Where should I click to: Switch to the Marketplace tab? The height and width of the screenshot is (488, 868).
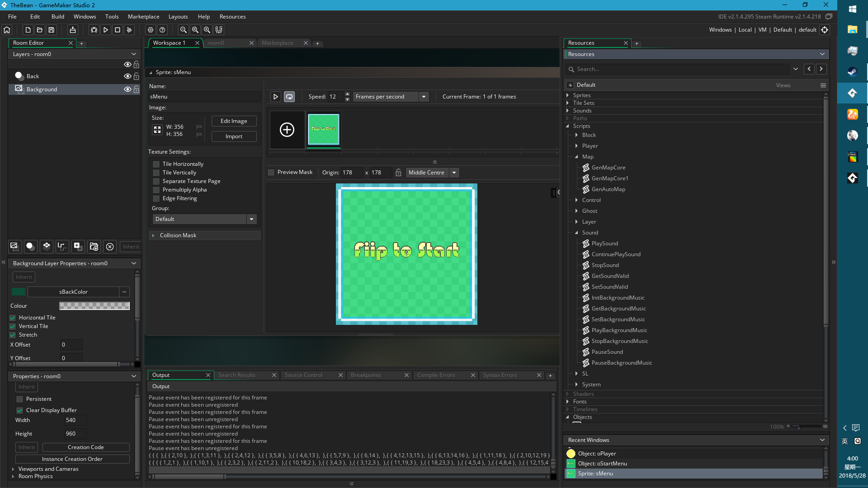[278, 42]
